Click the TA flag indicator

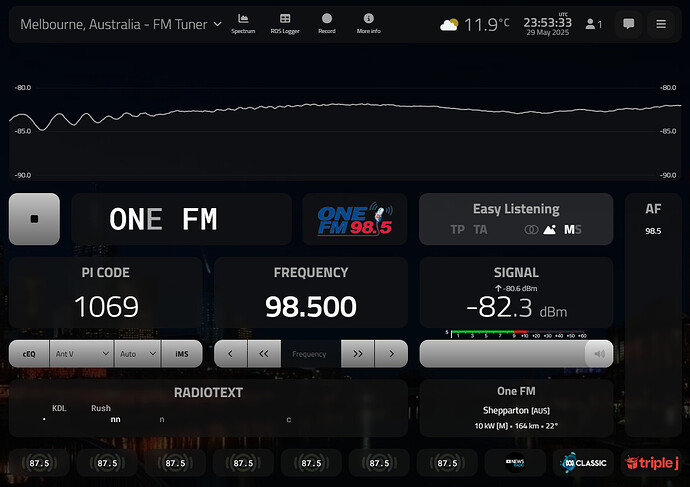coord(480,230)
